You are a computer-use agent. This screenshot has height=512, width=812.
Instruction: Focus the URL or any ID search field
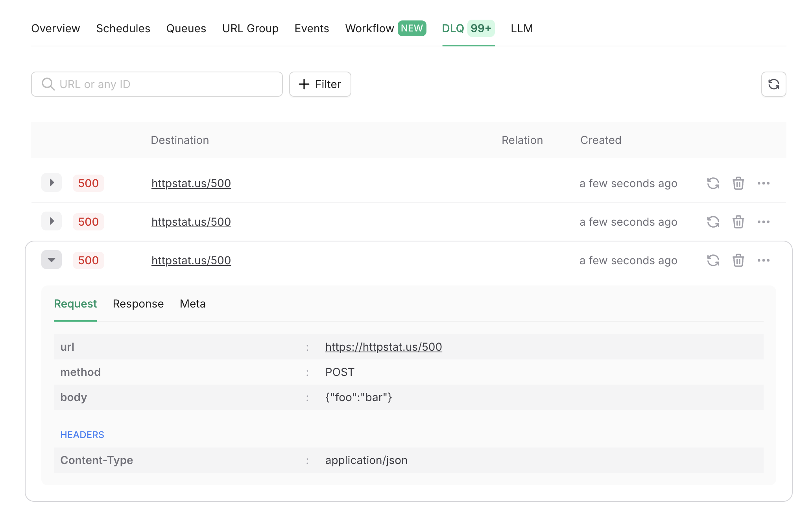[x=165, y=84]
